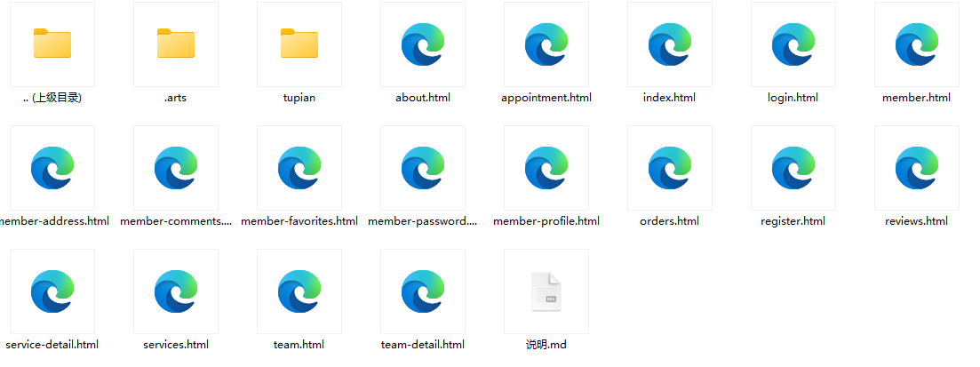
Task: Select the 说明.md markdown document
Action: [546, 291]
